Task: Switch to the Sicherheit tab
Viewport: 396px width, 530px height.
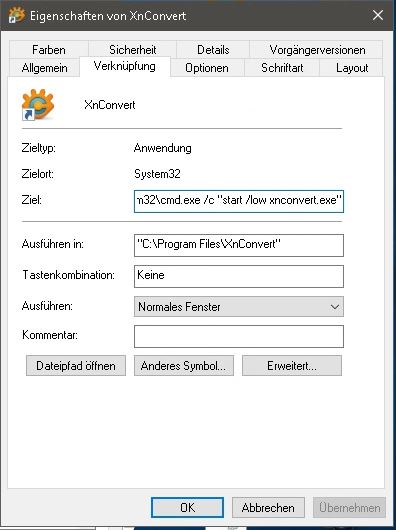Action: 132,49
